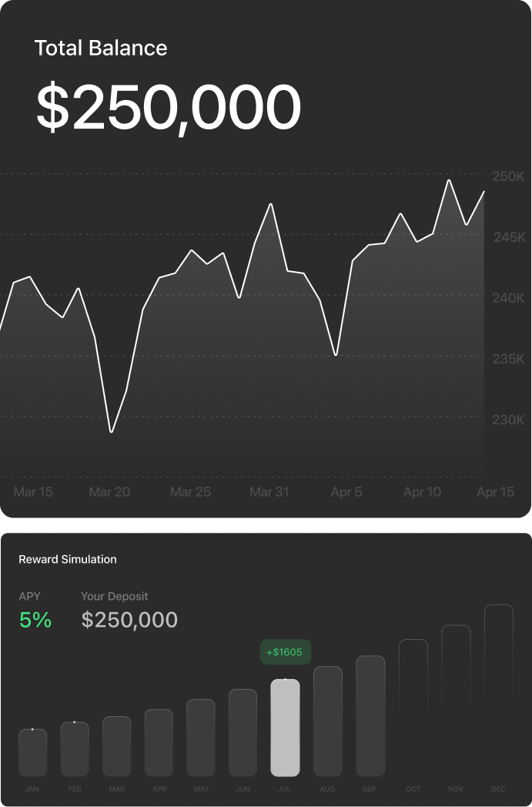Select the MAY bar in the rewards chart
This screenshot has height=807, width=532.
pos(201,737)
